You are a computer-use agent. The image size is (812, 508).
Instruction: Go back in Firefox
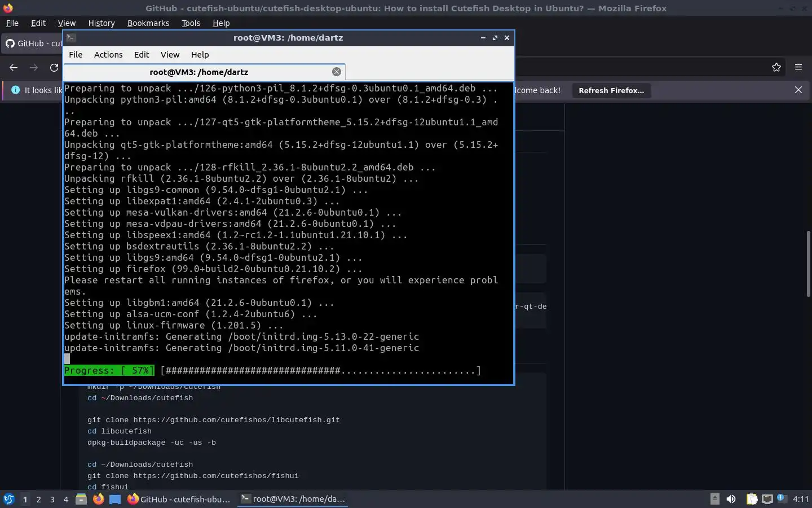pyautogui.click(x=14, y=68)
